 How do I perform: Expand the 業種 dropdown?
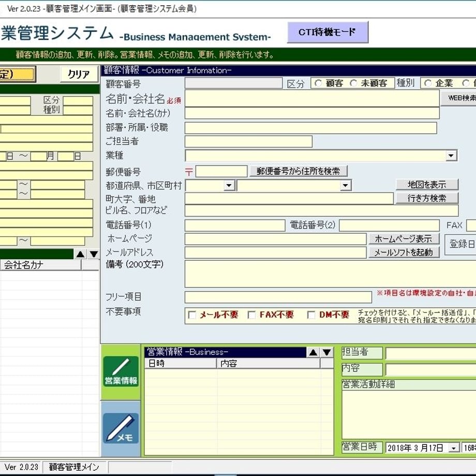(x=451, y=156)
